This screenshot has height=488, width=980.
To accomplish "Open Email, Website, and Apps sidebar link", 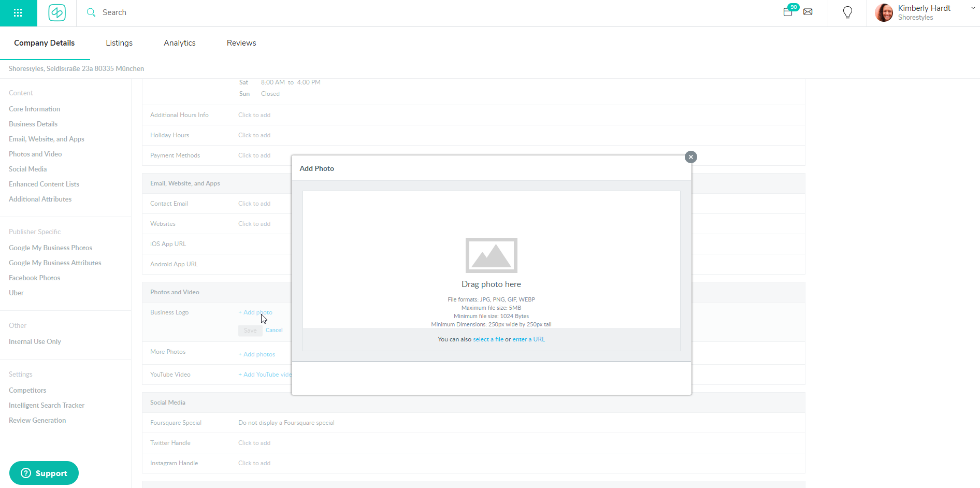I will [47, 139].
